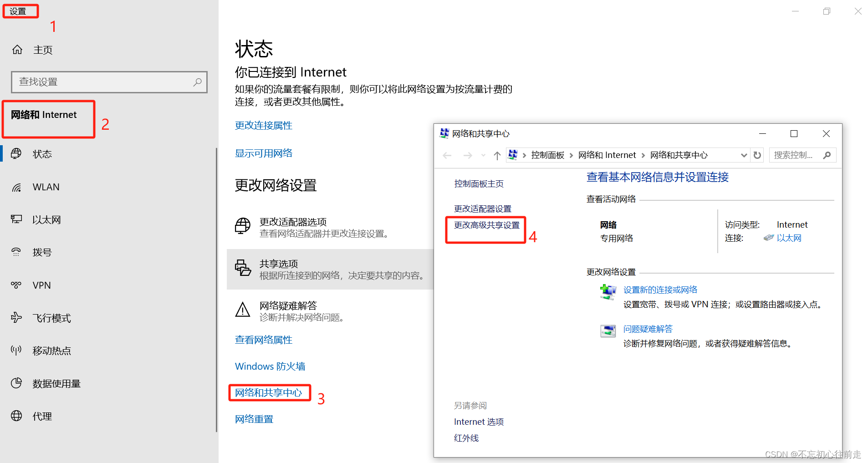Click 控制面板 in address breadcrumb
The width and height of the screenshot is (868, 463).
coord(548,155)
